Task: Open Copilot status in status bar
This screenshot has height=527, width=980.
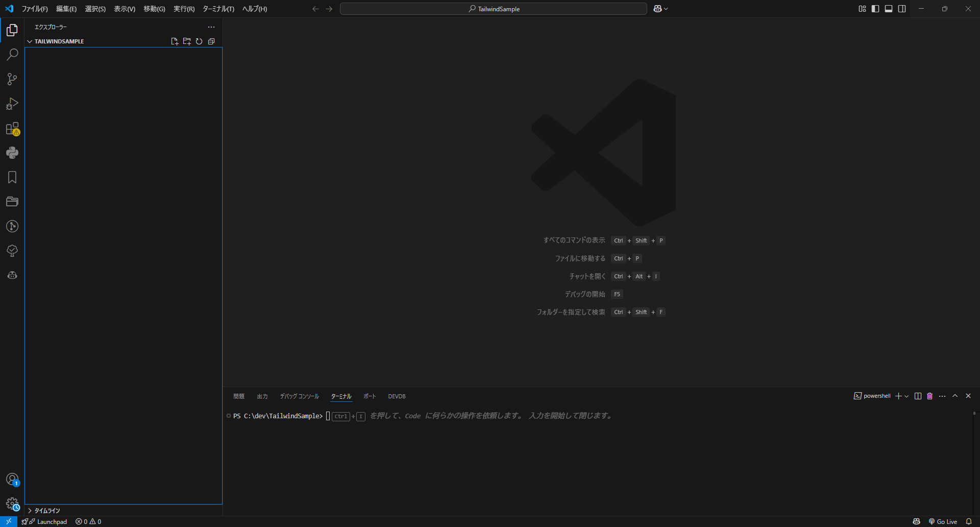Action: pos(917,521)
